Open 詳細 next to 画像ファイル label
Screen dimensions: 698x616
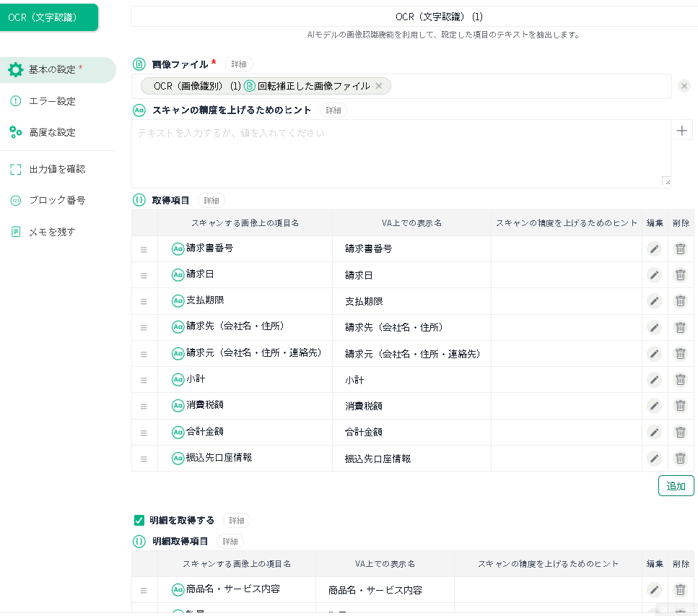239,64
